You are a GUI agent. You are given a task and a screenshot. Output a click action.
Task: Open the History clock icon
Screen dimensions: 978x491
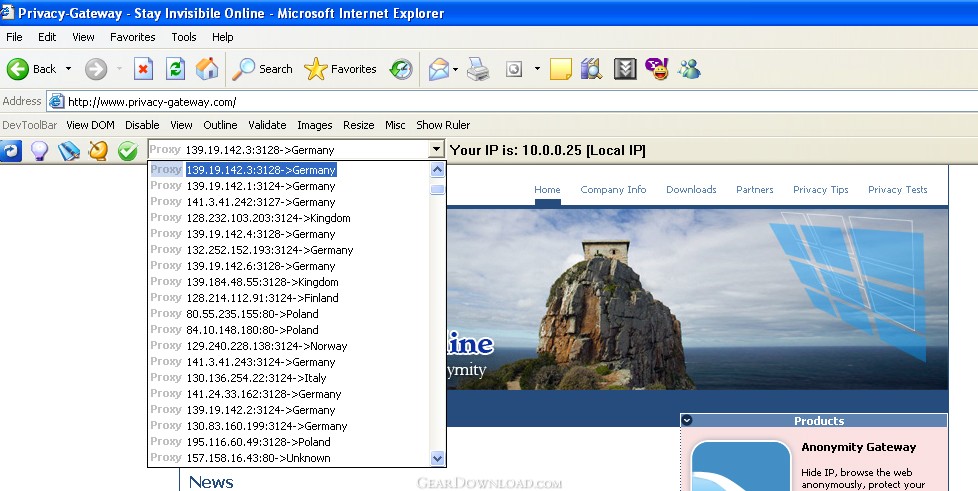[x=401, y=69]
